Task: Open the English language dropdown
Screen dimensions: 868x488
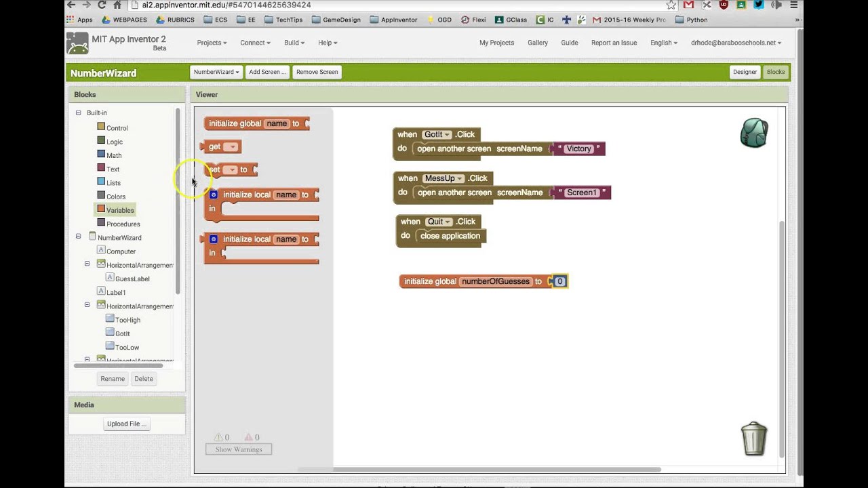Action: 663,43
